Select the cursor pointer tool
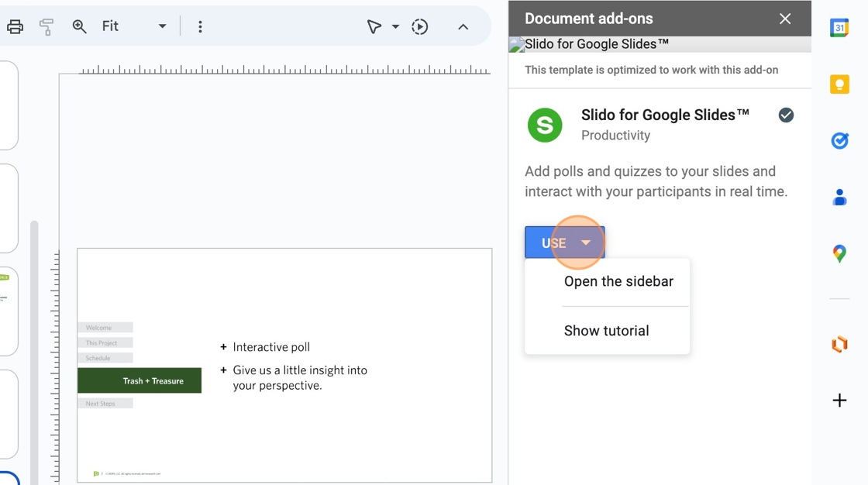This screenshot has width=868, height=485. pyautogui.click(x=374, y=27)
